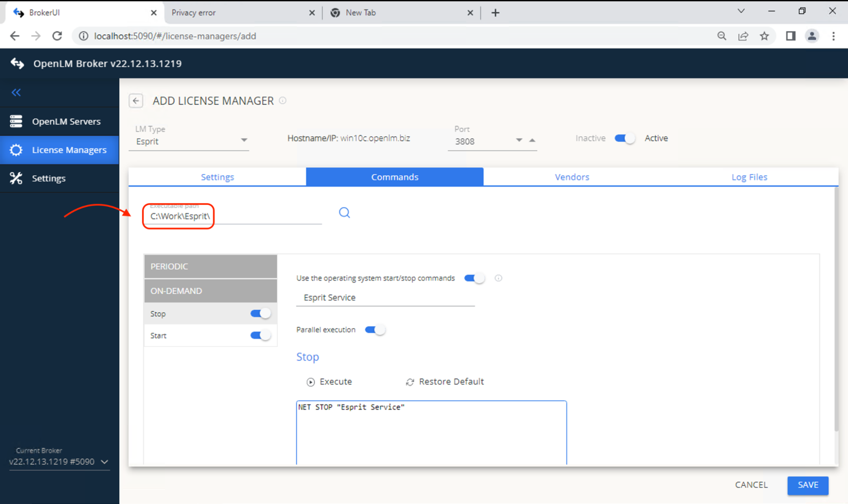Expand the Port dropdown near 3808

click(x=518, y=140)
